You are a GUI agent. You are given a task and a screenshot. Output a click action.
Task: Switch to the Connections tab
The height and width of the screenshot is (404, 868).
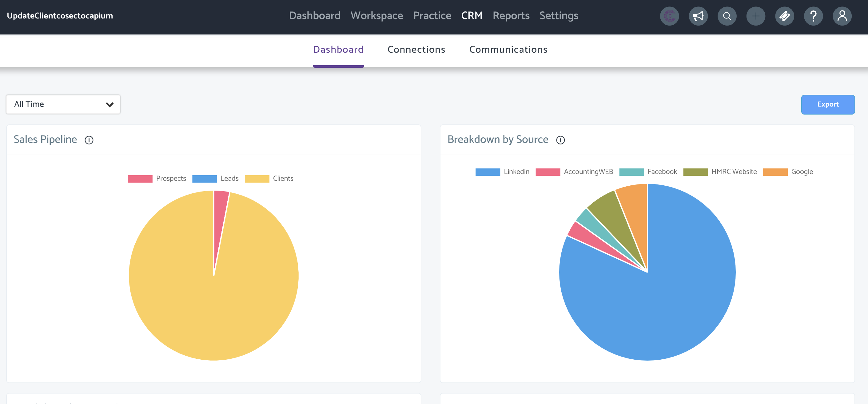tap(416, 50)
